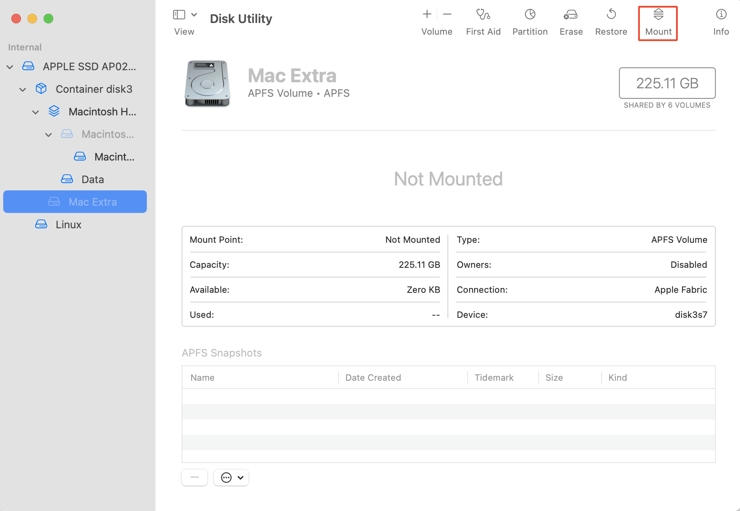Click the Kind column header
This screenshot has height=511, width=740.
click(617, 377)
